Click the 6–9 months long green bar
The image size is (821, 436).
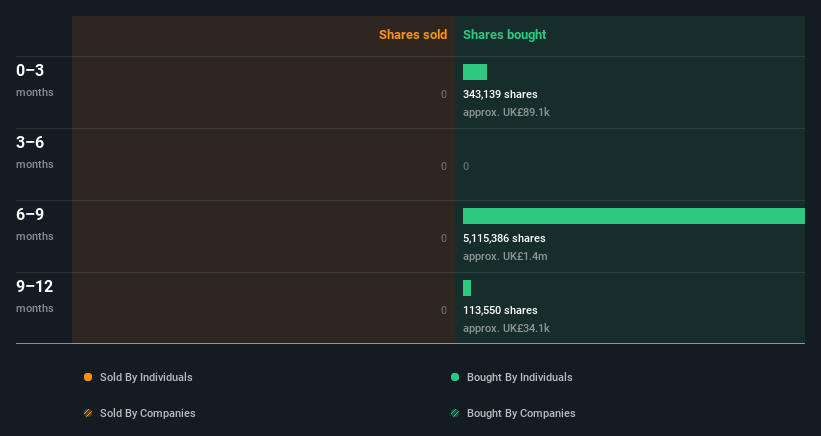[x=634, y=216]
